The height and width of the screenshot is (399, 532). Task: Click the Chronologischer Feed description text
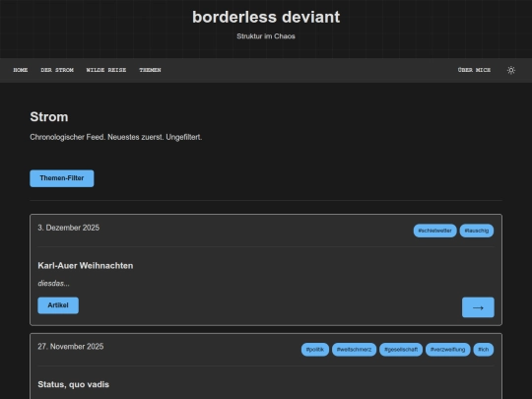point(116,137)
